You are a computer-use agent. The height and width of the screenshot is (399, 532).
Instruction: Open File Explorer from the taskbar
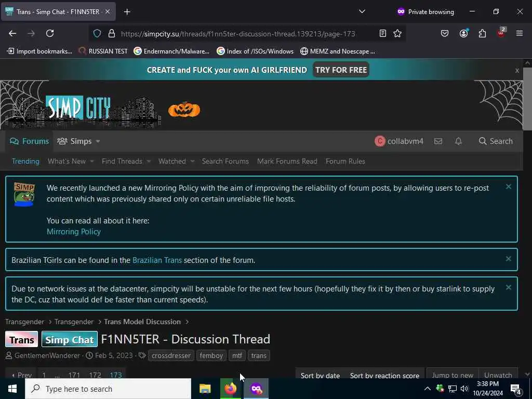(x=205, y=389)
